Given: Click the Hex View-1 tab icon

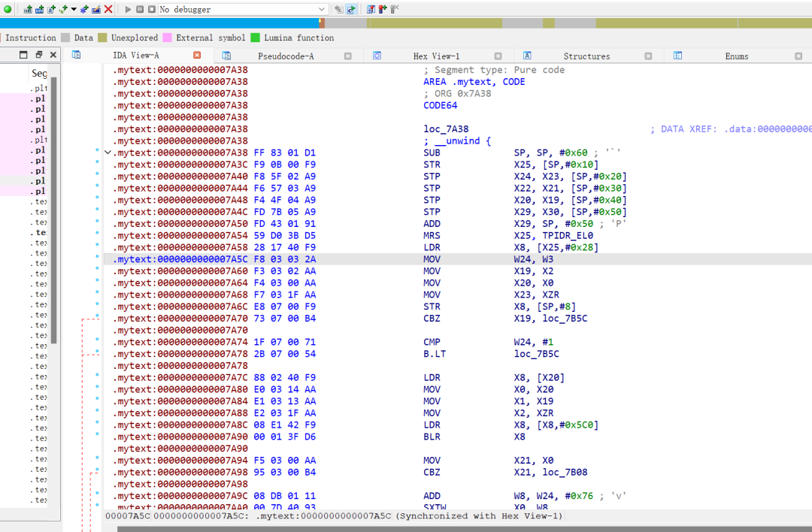Looking at the screenshot, I should 377,56.
